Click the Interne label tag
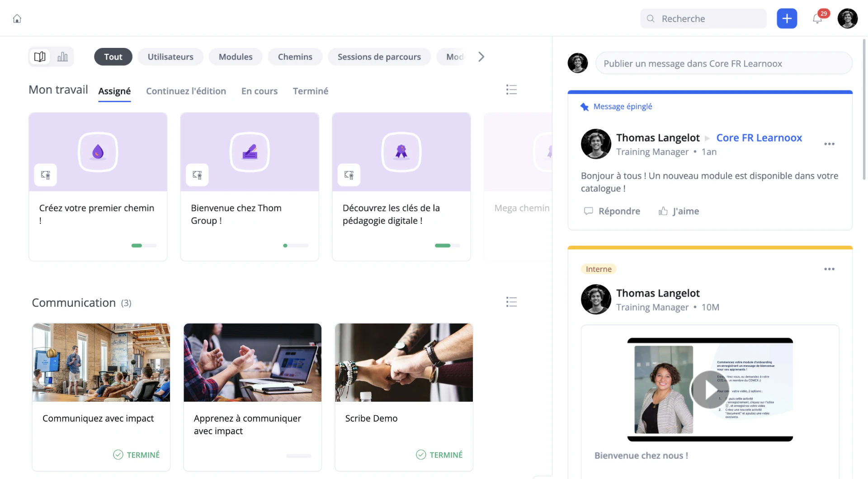This screenshot has height=479, width=868. point(599,269)
